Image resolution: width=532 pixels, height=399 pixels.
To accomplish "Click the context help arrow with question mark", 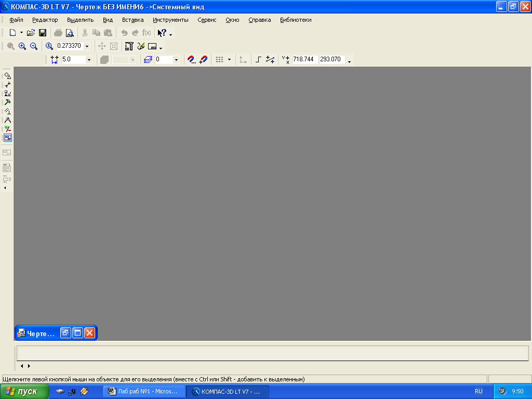I will (162, 33).
